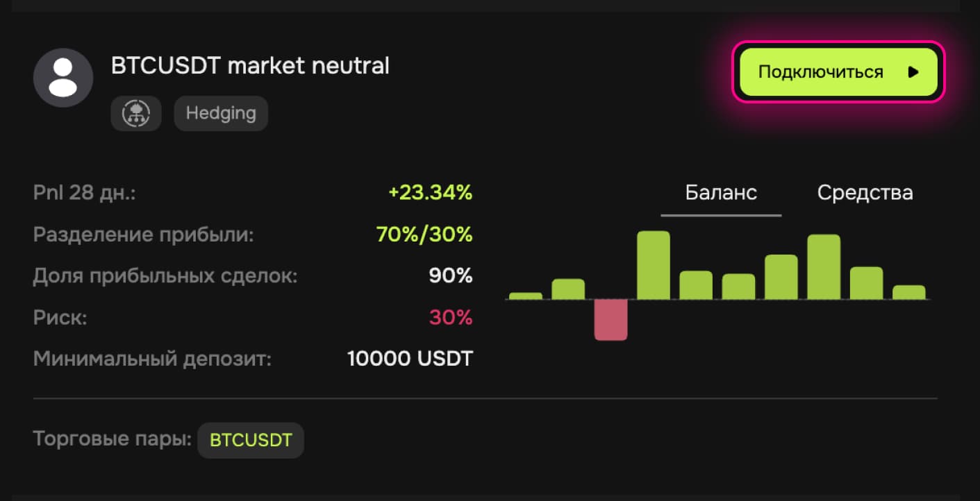The width and height of the screenshot is (980, 501).
Task: Click the 70%/30% profit split value
Action: click(x=424, y=235)
